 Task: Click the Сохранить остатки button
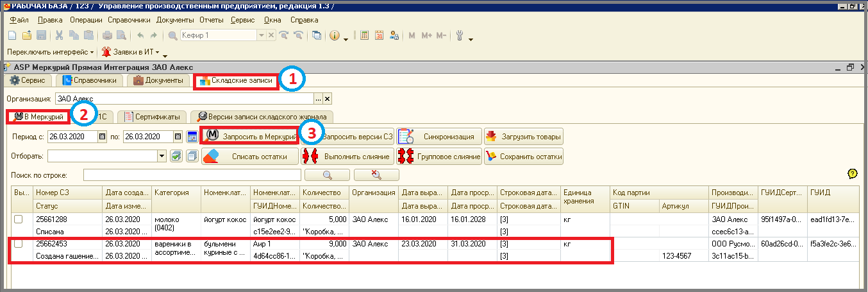point(524,156)
